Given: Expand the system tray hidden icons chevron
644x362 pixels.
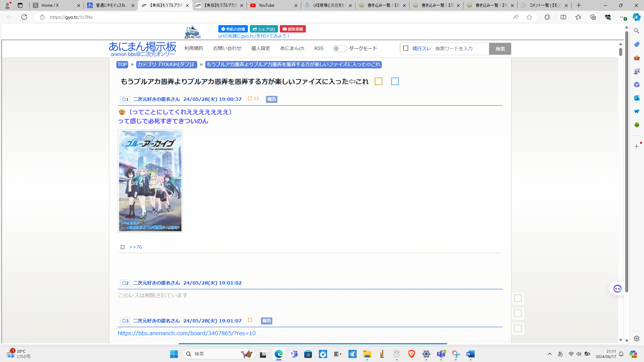Looking at the screenshot, I should click(x=549, y=354).
